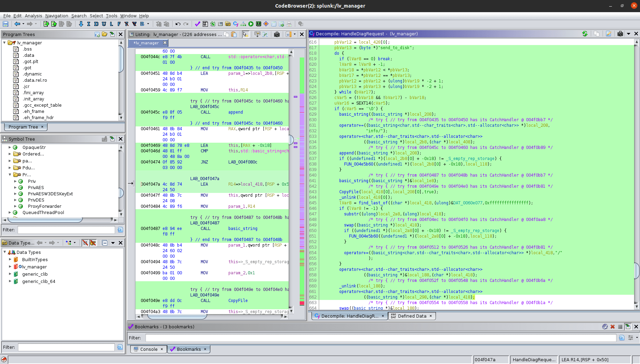Click the Undo arrow in toolbar

178,24
